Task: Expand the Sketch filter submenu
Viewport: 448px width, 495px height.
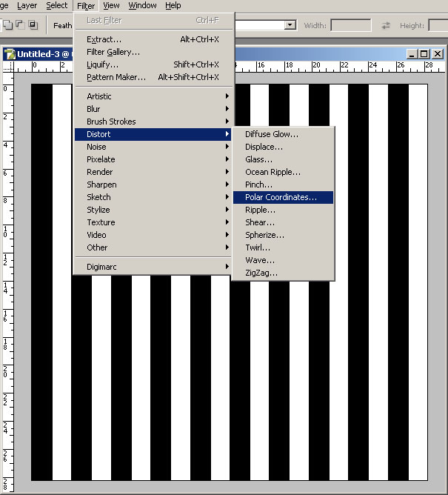Action: tap(153, 197)
